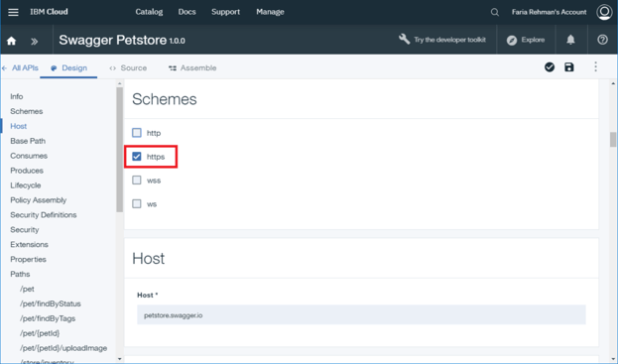618x364 pixels.
Task: Open the notifications bell icon
Action: coord(570,40)
